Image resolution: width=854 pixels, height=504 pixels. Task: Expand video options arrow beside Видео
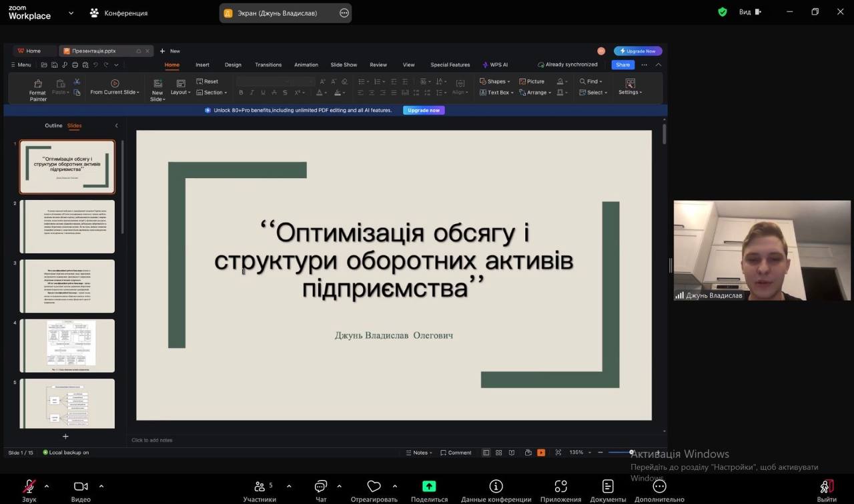click(x=101, y=486)
